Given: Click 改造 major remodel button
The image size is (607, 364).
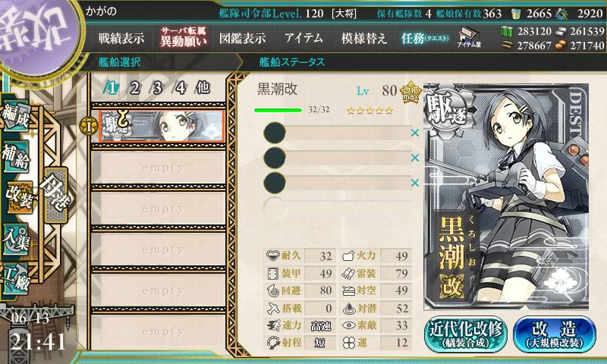Looking at the screenshot, I should [x=555, y=334].
